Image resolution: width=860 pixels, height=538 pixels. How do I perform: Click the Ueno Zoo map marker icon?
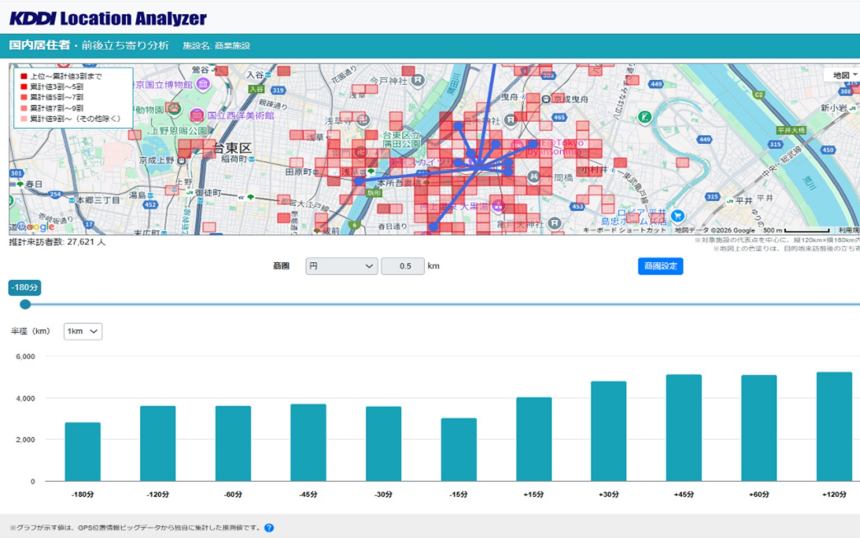point(173,108)
